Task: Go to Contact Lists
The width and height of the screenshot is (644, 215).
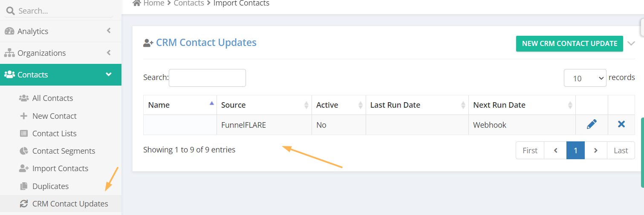Action: (x=54, y=133)
